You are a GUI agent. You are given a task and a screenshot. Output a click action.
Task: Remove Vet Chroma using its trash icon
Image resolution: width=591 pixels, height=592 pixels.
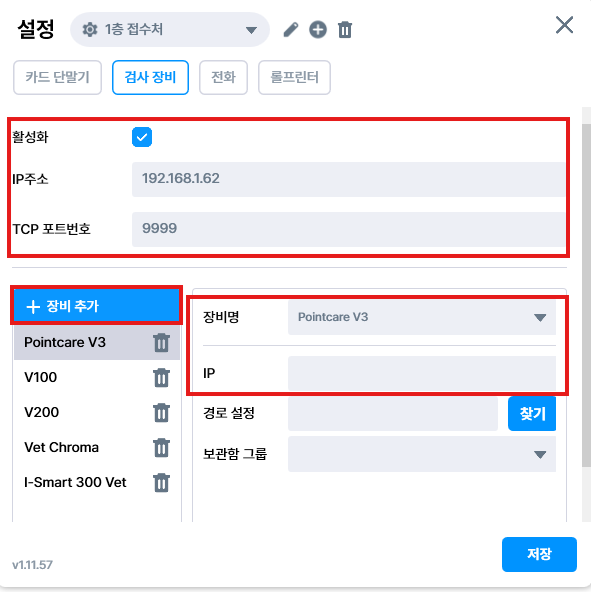pos(161,447)
